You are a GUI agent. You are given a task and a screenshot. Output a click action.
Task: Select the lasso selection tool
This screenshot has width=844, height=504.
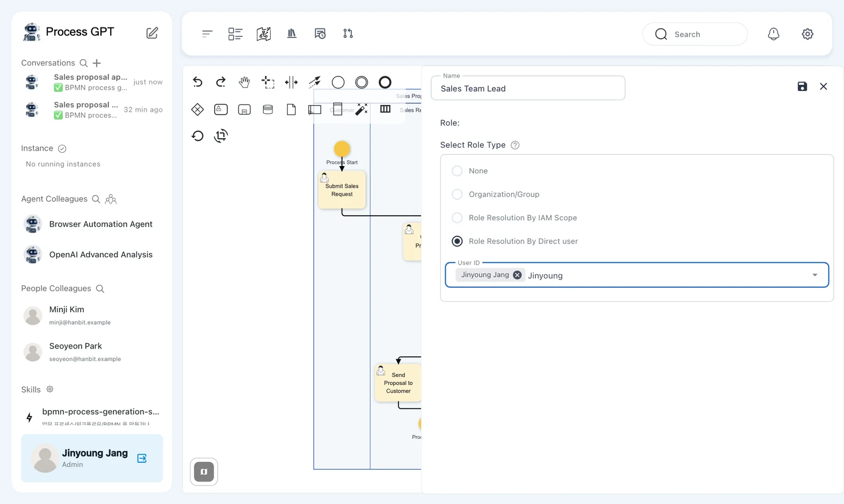click(x=268, y=82)
